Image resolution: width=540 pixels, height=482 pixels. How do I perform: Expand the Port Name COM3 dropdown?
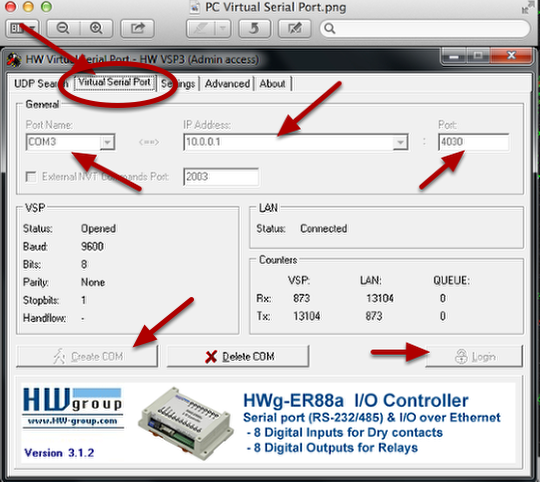107,142
